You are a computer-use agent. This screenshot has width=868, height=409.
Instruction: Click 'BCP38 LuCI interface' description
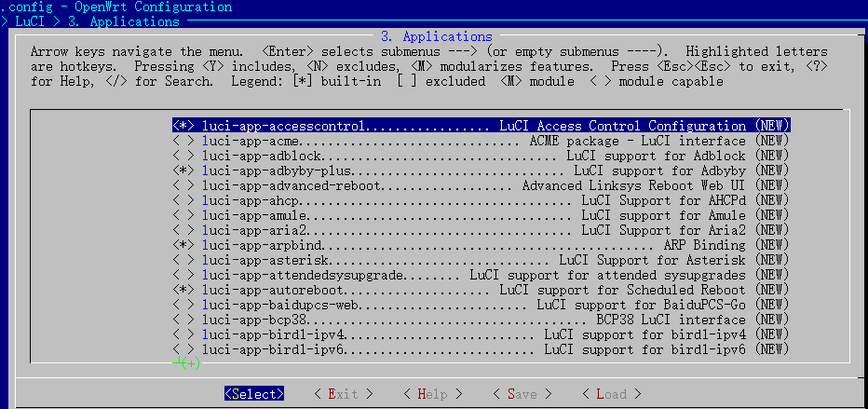pos(671,320)
